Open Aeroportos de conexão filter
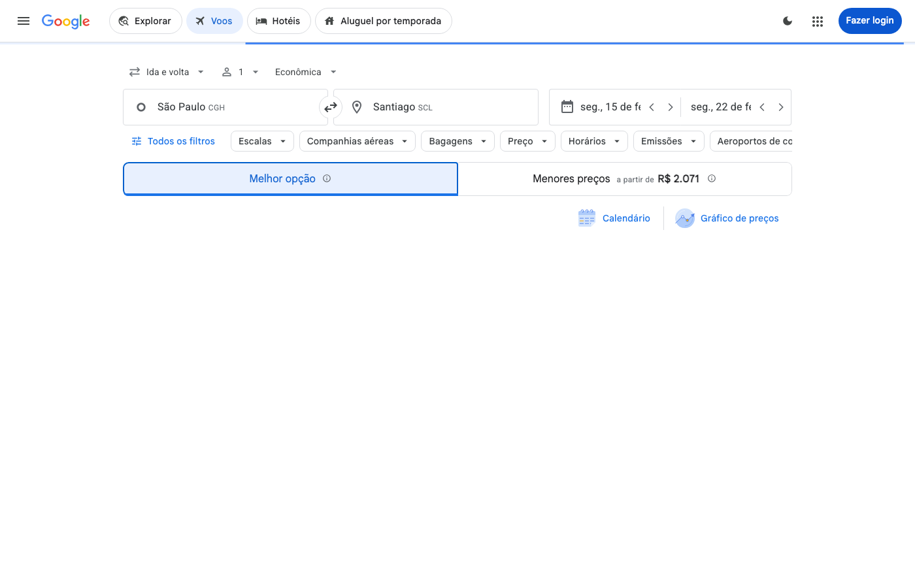Screen dimensions: 915x588 [x=752, y=141]
